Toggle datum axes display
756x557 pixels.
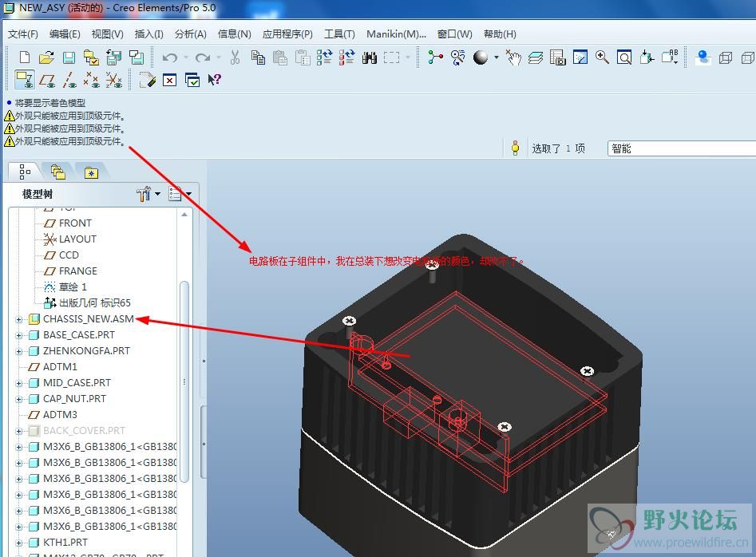pos(69,80)
